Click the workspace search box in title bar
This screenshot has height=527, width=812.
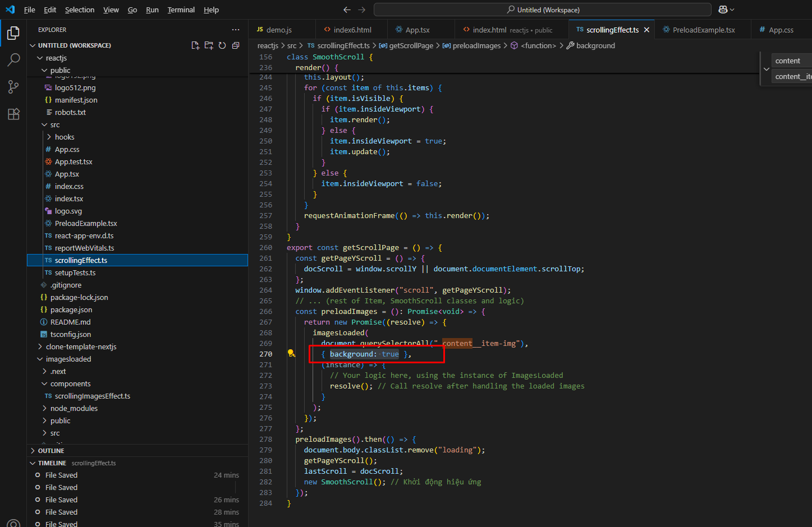[x=542, y=10]
